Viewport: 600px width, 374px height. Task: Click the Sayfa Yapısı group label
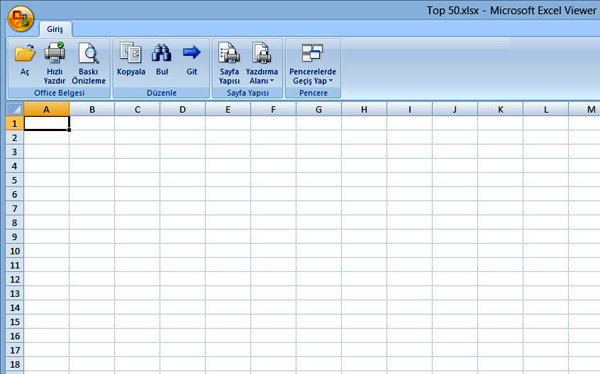pyautogui.click(x=248, y=93)
